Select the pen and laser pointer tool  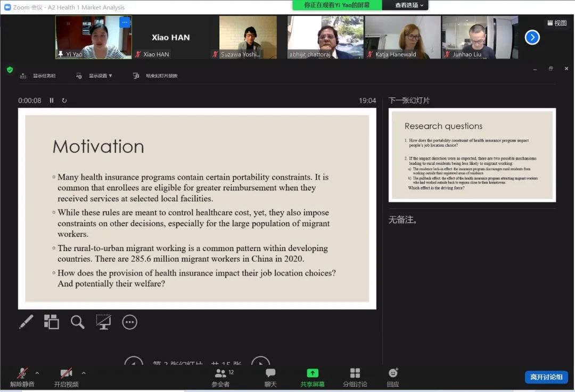pyautogui.click(x=26, y=322)
